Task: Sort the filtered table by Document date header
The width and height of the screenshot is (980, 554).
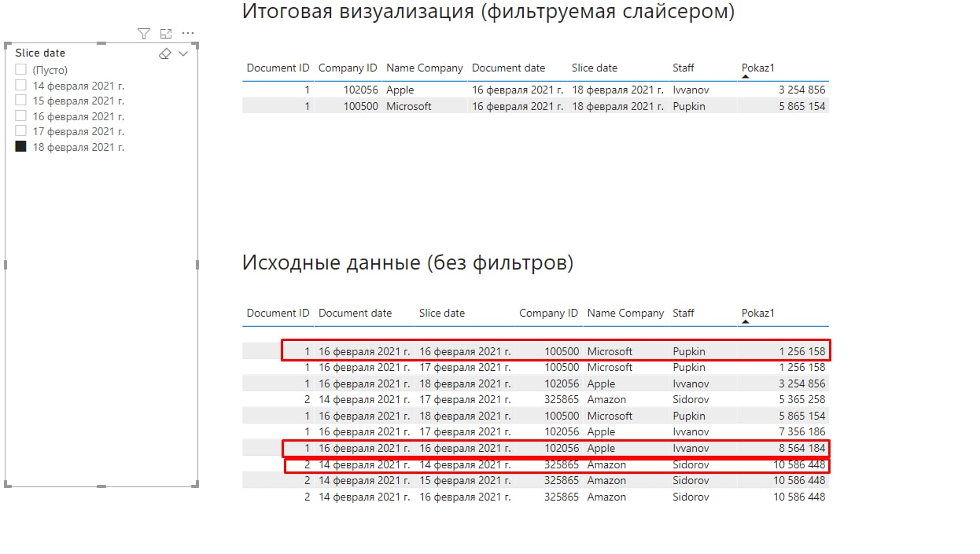Action: pyautogui.click(x=508, y=68)
